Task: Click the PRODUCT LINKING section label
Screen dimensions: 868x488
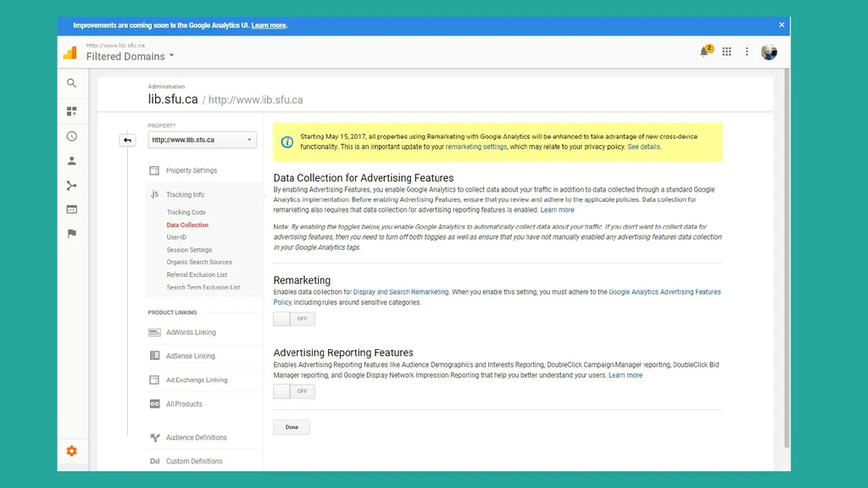Action: (172, 313)
